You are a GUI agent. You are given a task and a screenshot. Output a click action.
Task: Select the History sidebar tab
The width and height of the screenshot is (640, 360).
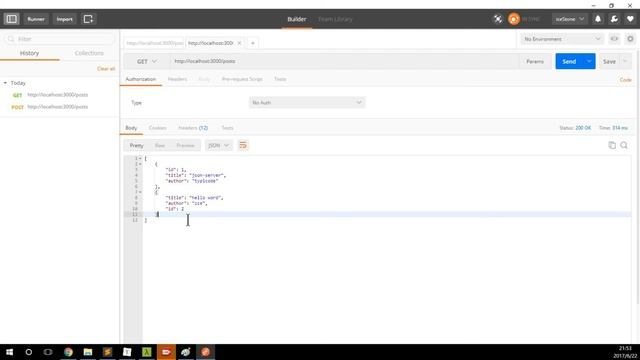29,53
